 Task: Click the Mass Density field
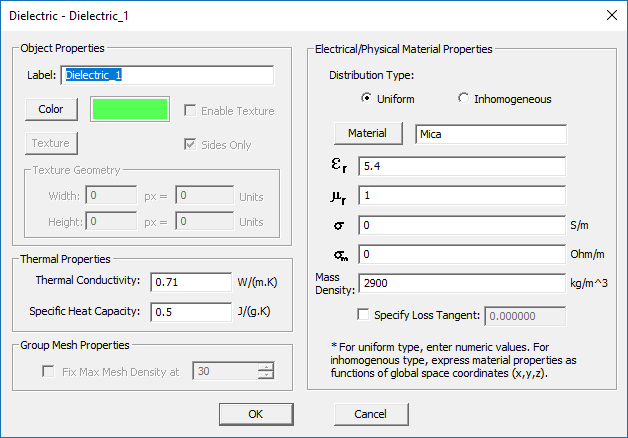click(x=461, y=284)
